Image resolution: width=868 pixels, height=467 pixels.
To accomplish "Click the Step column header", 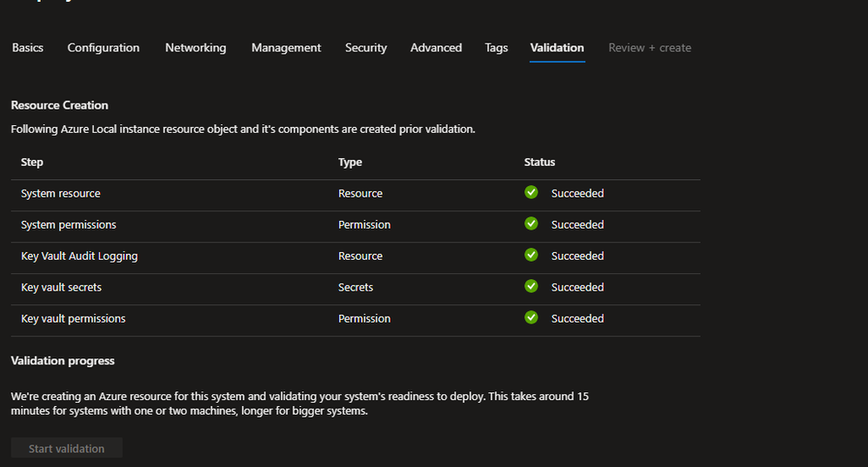I will click(32, 162).
